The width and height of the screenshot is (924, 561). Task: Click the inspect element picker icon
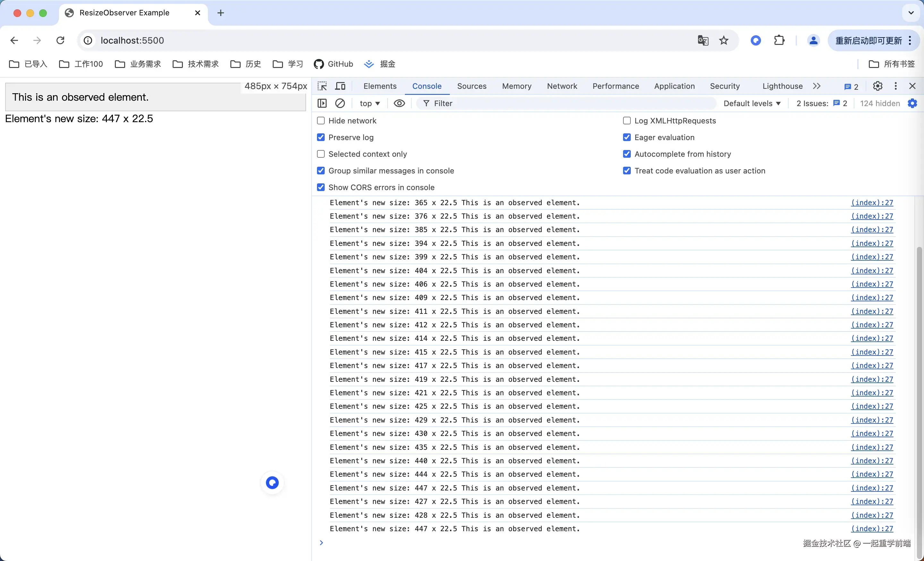coord(322,86)
